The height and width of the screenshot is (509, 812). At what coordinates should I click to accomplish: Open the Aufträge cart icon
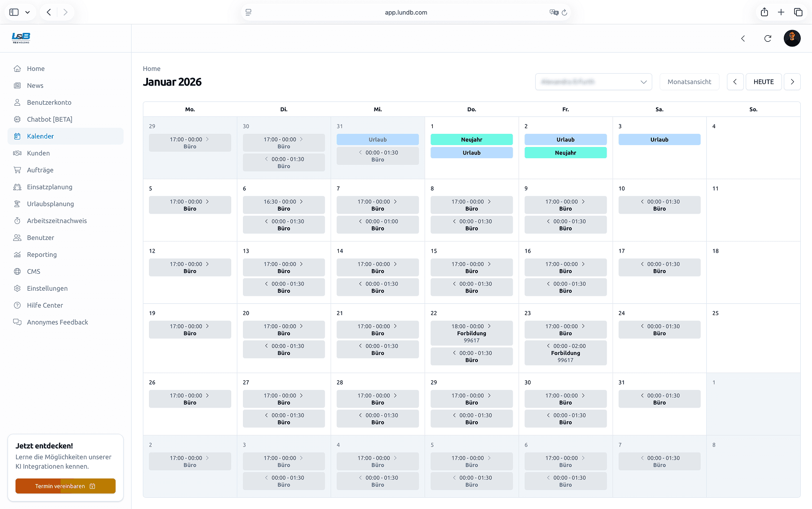pyautogui.click(x=17, y=170)
